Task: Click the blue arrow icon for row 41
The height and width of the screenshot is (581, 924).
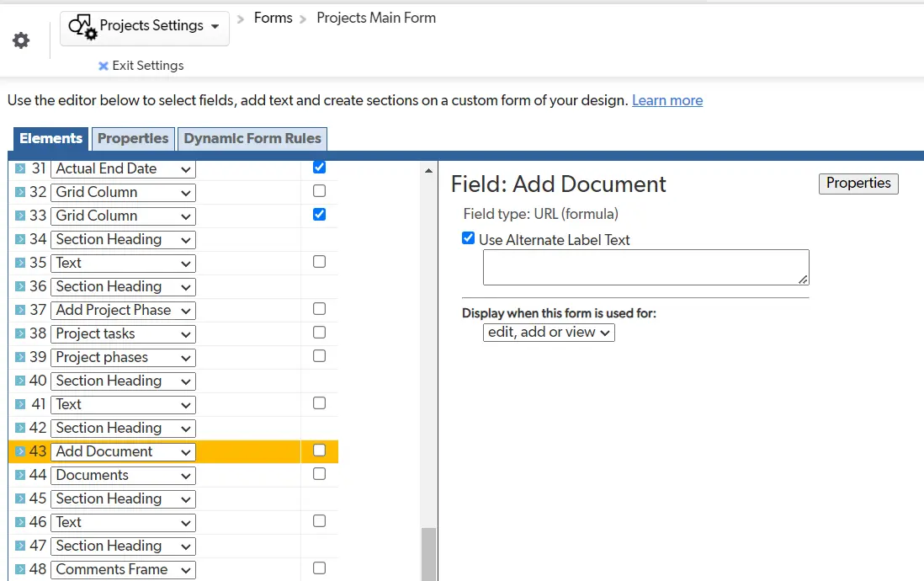Action: click(x=20, y=405)
